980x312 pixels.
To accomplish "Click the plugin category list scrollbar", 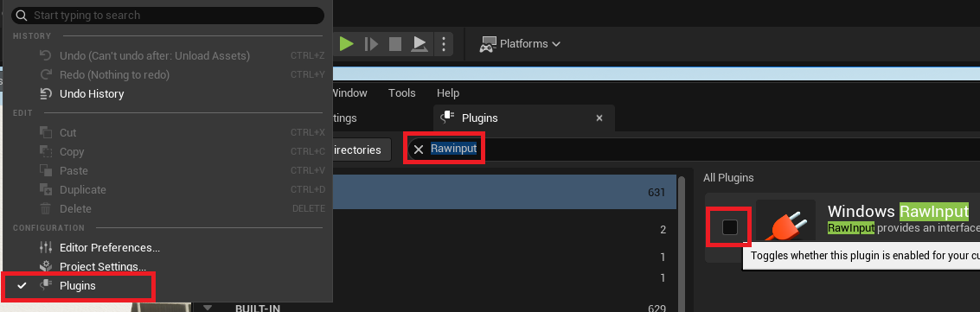I will tap(682, 244).
